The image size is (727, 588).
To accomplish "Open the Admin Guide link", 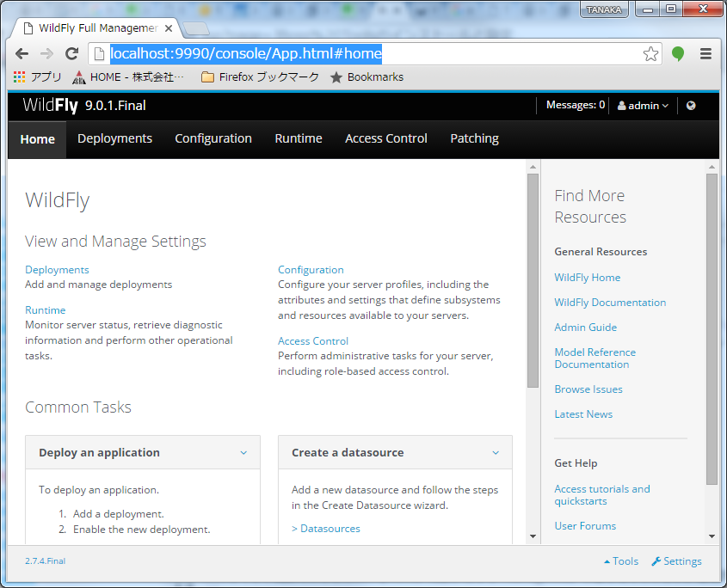I will [x=586, y=328].
